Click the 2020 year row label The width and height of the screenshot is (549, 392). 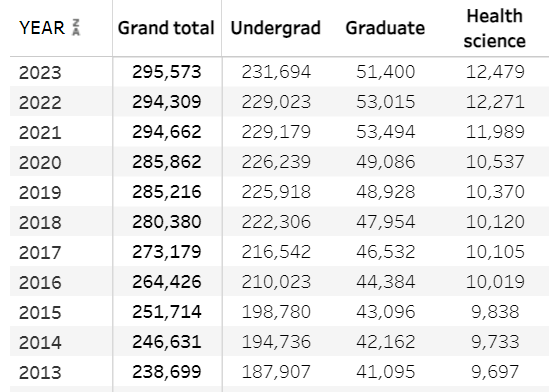40,162
